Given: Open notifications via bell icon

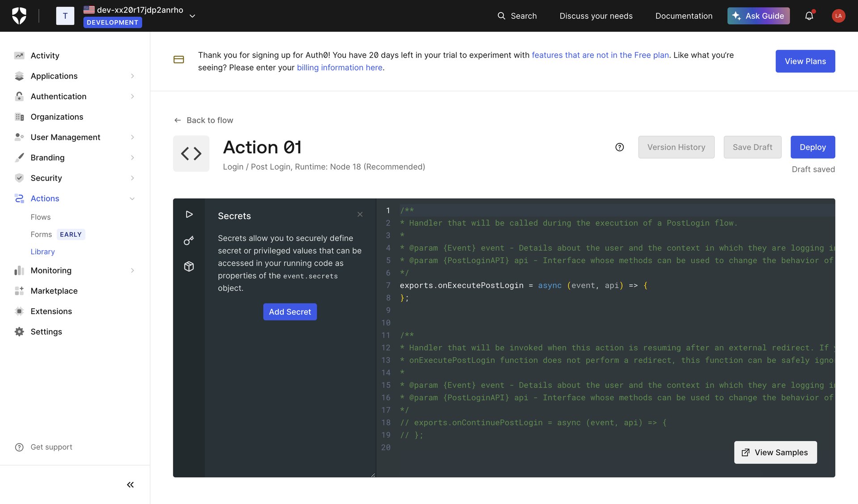Looking at the screenshot, I should [809, 16].
